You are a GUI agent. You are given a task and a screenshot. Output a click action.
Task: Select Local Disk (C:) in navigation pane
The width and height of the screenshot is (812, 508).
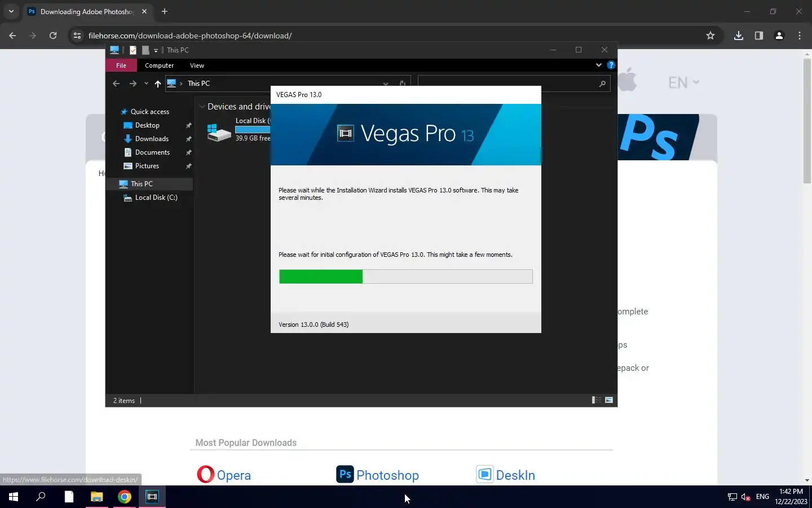pos(156,198)
